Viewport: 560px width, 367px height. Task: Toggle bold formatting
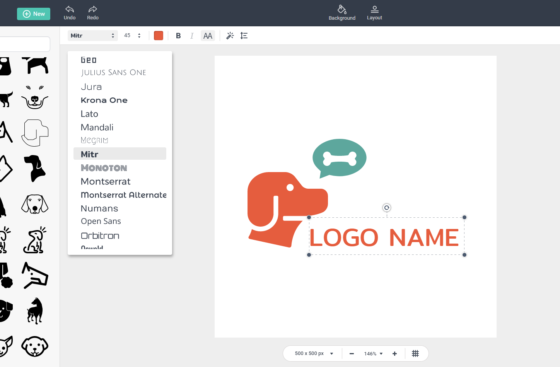click(x=178, y=36)
